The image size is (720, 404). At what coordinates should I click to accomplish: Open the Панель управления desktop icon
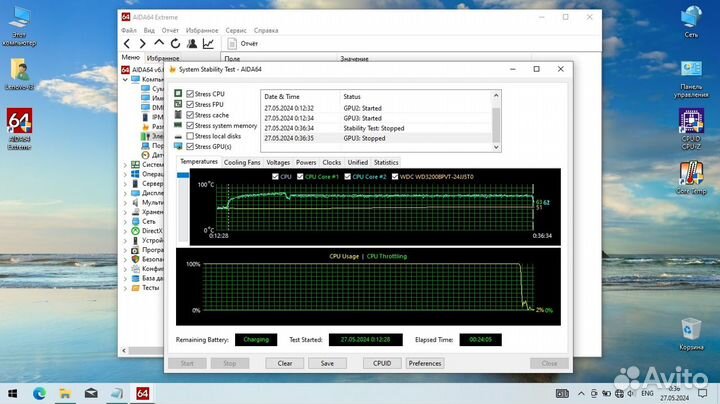tap(691, 79)
